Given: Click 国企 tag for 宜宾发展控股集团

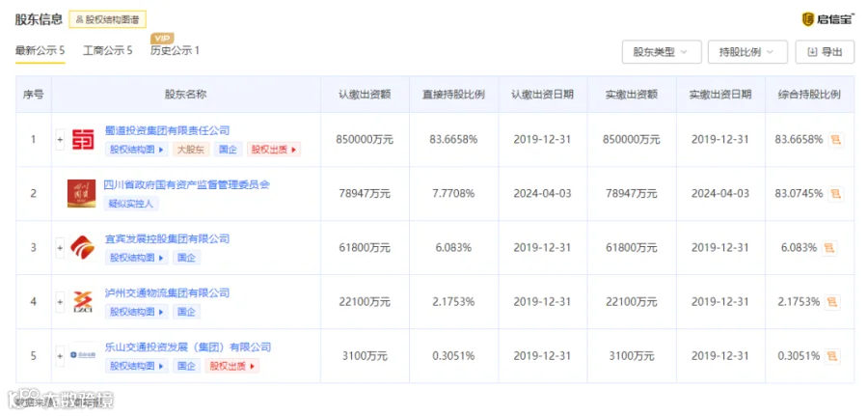Looking at the screenshot, I should 186,258.
